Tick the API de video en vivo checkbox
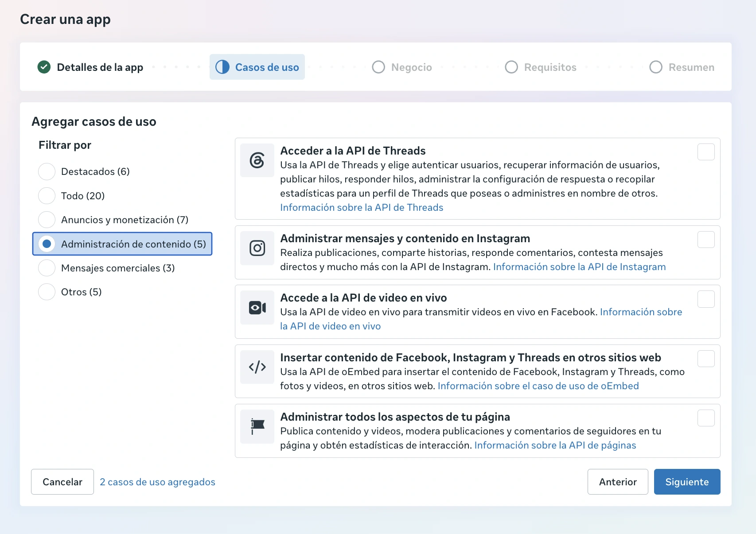Viewport: 756px width, 534px height. point(706,299)
